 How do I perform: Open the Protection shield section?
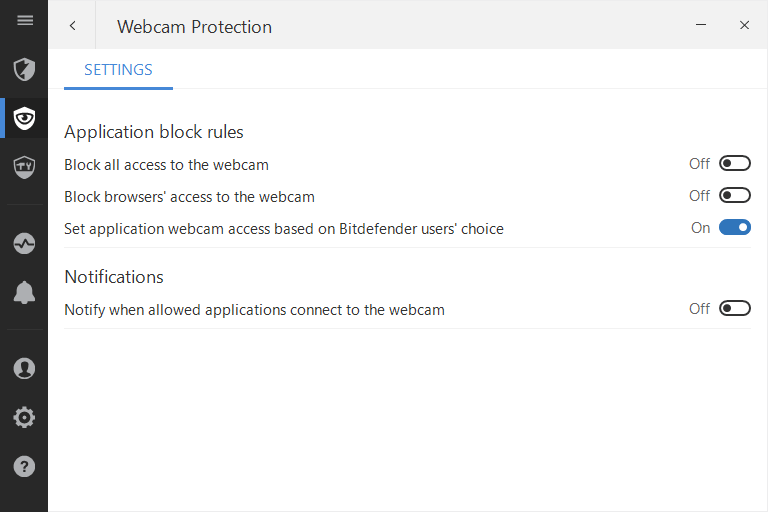tap(24, 69)
